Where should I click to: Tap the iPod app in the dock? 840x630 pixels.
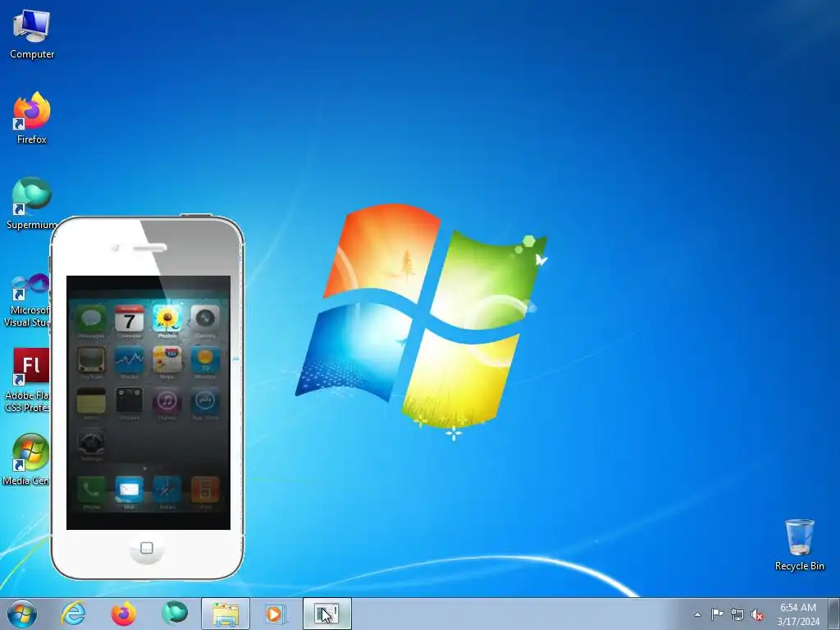205,489
